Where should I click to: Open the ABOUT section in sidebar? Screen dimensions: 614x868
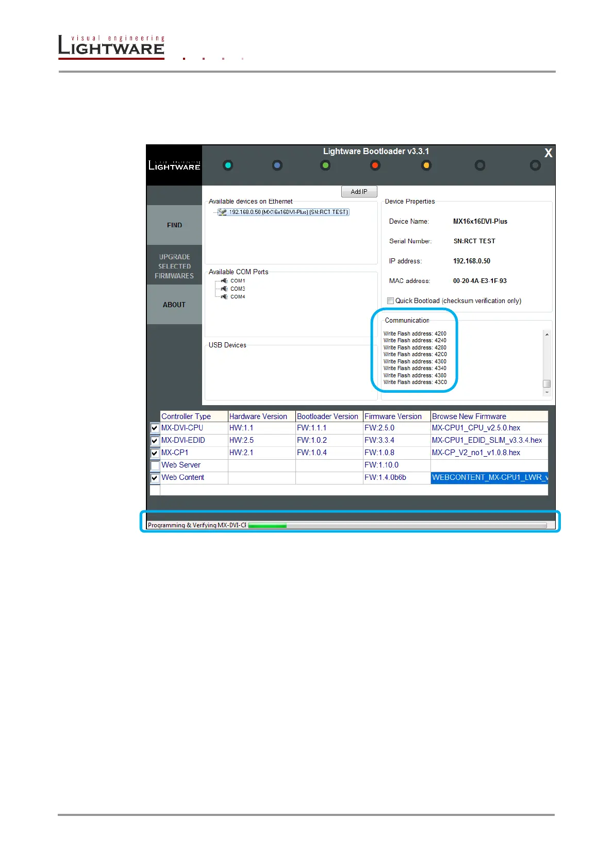(x=174, y=305)
